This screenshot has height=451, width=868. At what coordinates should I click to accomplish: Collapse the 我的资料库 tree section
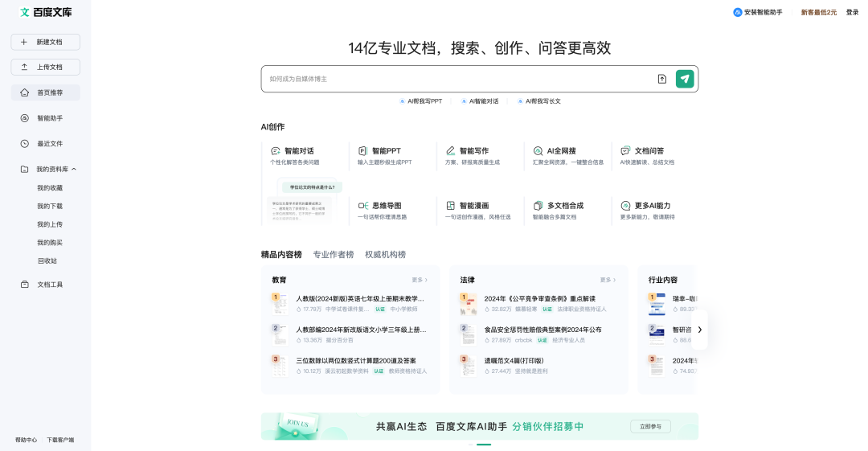(74, 169)
